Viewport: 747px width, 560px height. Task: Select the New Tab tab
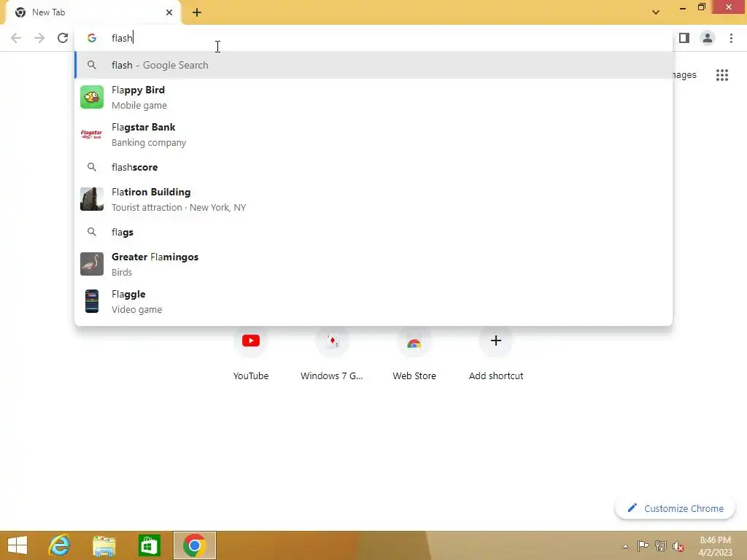93,12
